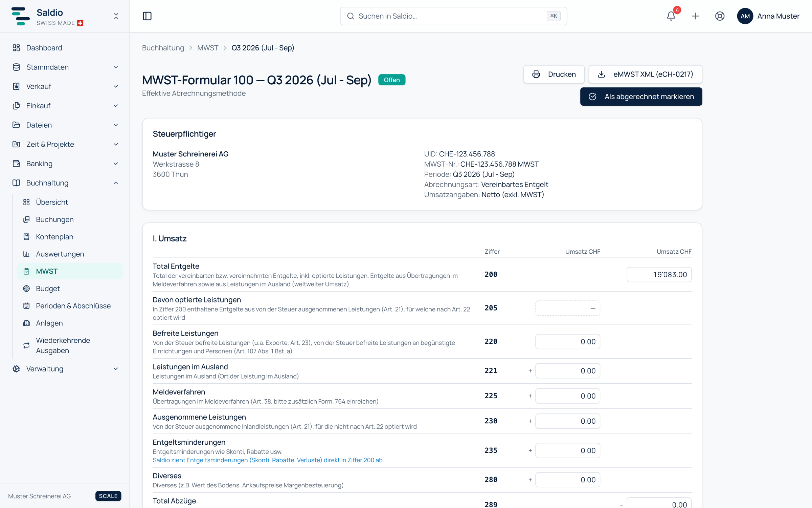Expand the Einkauf menu

click(x=65, y=106)
